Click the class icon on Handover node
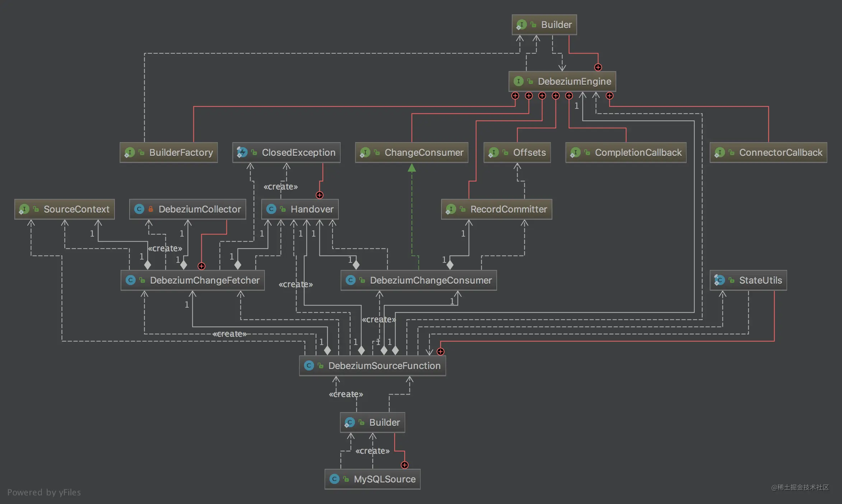This screenshot has width=842, height=504. pyautogui.click(x=271, y=209)
